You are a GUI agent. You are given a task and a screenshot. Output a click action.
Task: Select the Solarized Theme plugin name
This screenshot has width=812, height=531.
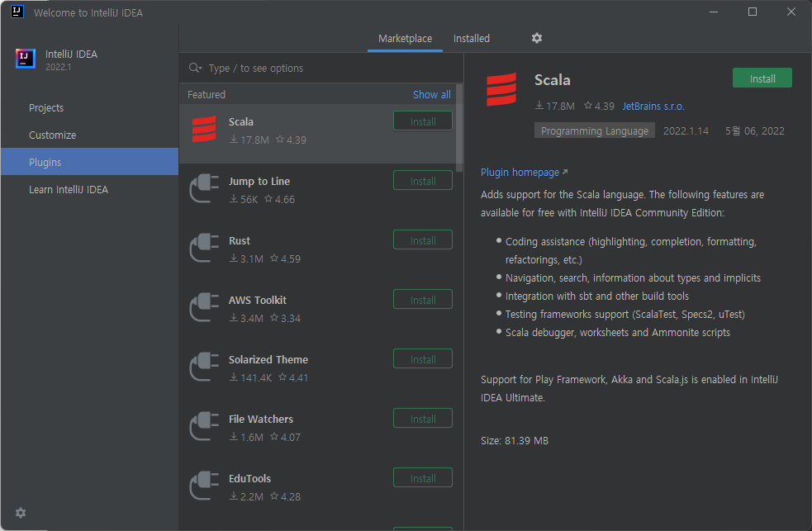268,360
